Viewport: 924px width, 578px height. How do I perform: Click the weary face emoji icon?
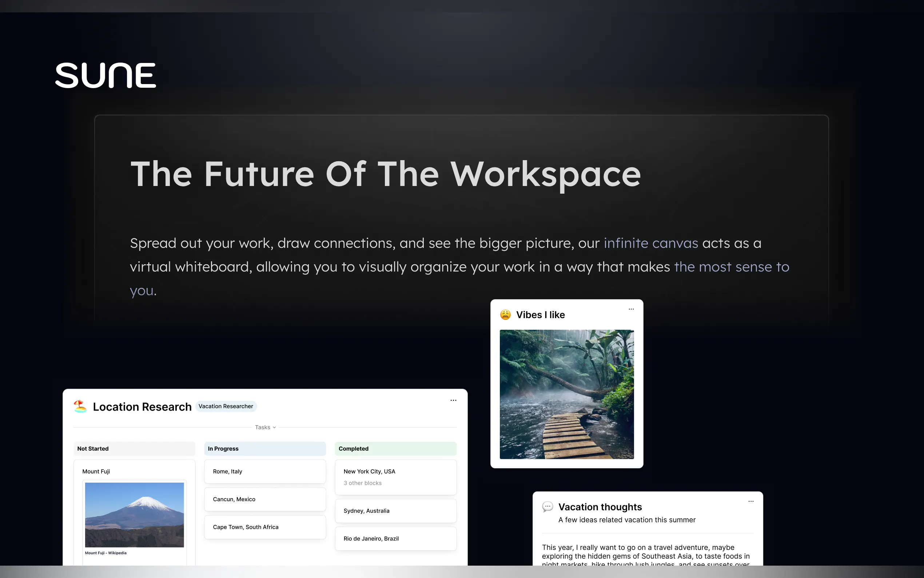[x=505, y=314]
